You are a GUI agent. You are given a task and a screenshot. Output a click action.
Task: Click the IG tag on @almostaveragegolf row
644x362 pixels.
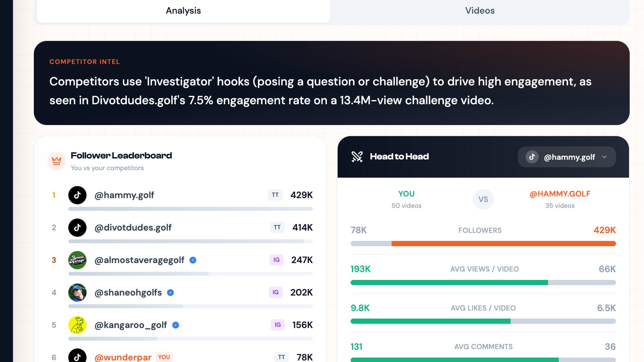tap(277, 260)
